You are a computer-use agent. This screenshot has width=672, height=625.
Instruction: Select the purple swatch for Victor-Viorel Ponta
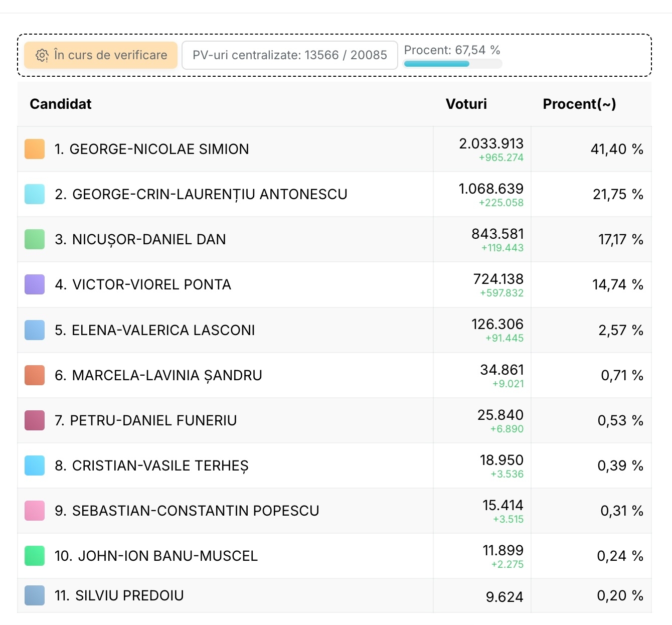(35, 284)
